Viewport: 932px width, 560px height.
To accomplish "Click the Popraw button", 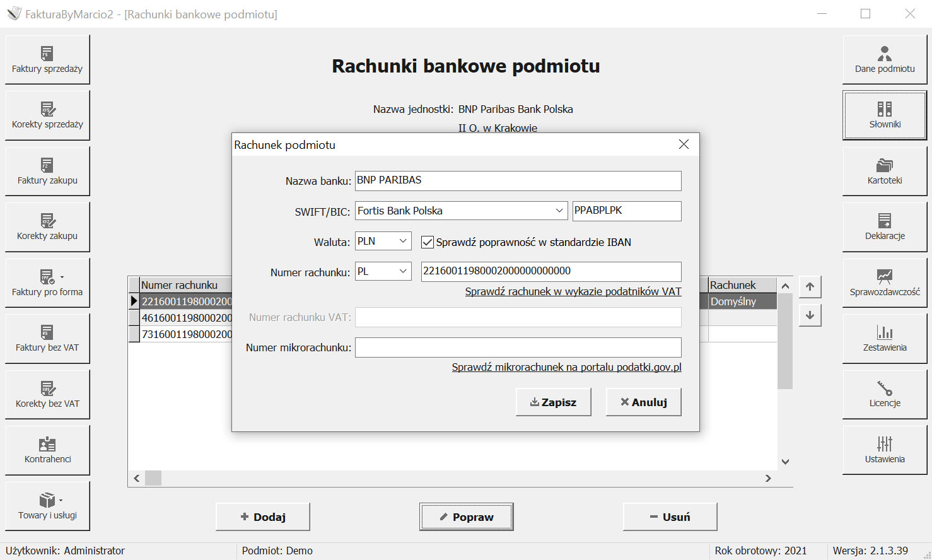I will tap(466, 516).
